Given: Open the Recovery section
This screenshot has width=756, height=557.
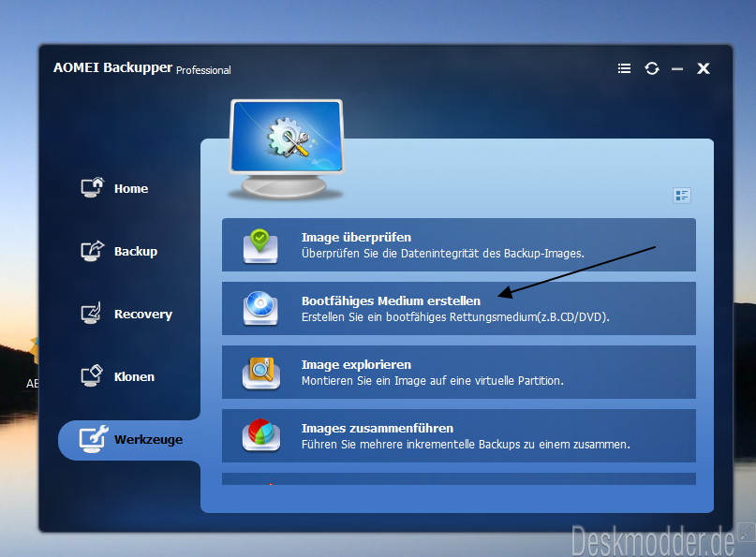Looking at the screenshot, I should pos(126,314).
